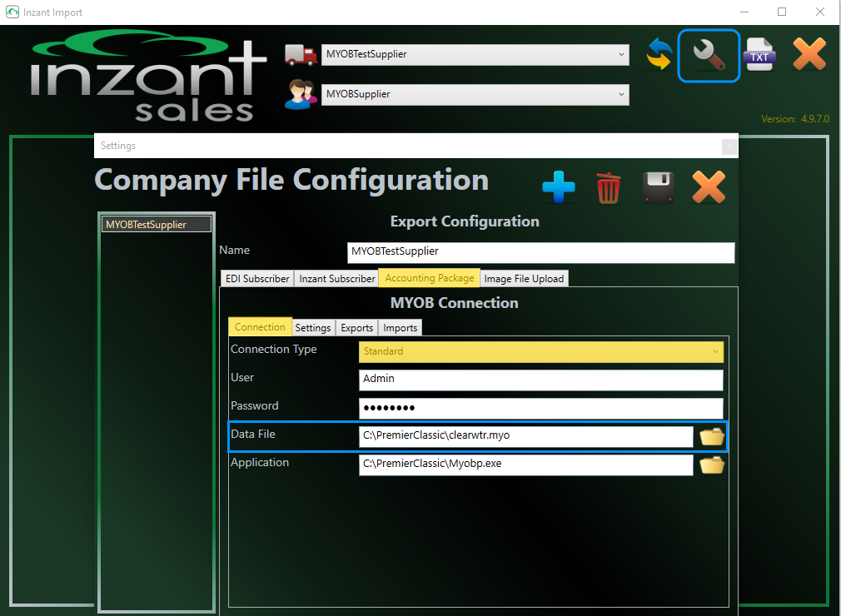
Task: Delete configuration with red trash icon
Action: point(608,187)
